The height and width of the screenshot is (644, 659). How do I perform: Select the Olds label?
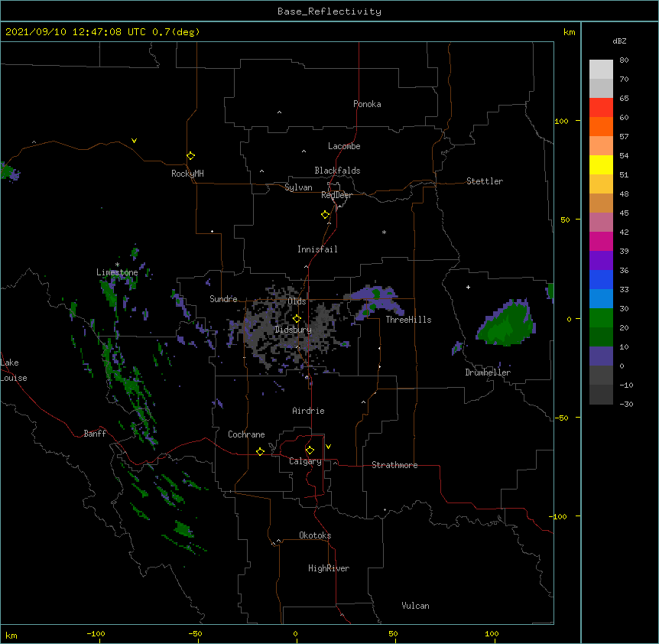[x=297, y=301]
